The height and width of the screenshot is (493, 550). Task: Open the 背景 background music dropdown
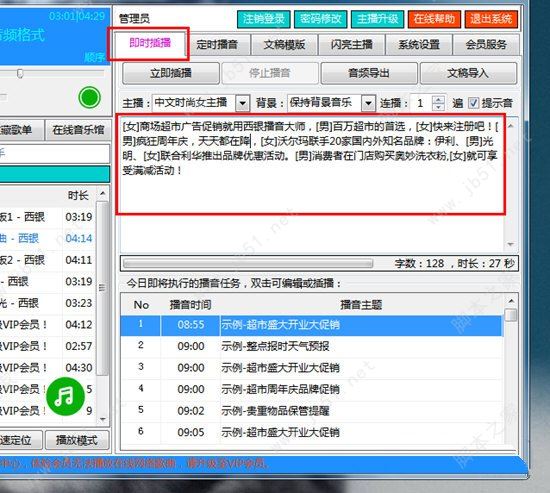tap(368, 103)
